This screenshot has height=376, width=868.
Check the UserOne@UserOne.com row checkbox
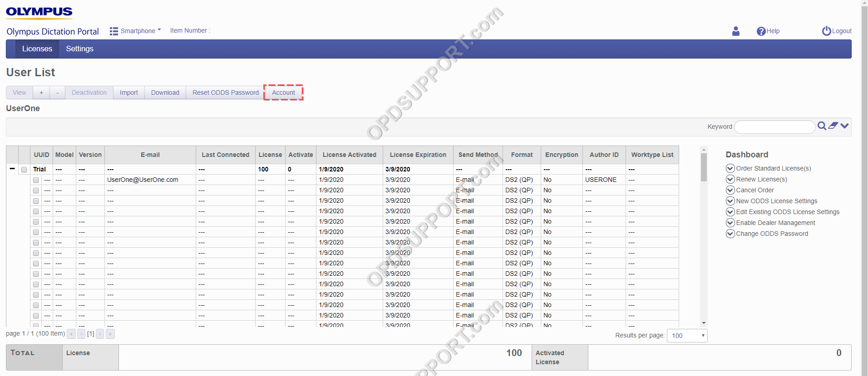(x=36, y=180)
